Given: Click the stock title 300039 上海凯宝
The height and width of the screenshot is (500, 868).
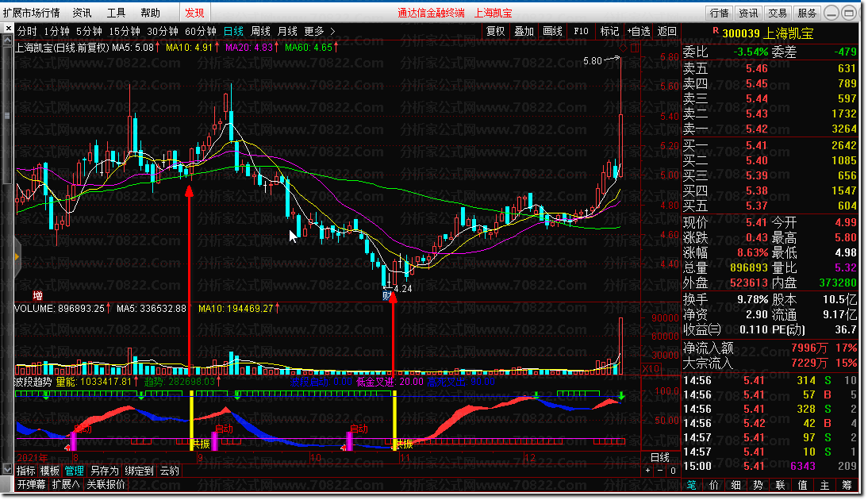Looking at the screenshot, I should pyautogui.click(x=768, y=34).
